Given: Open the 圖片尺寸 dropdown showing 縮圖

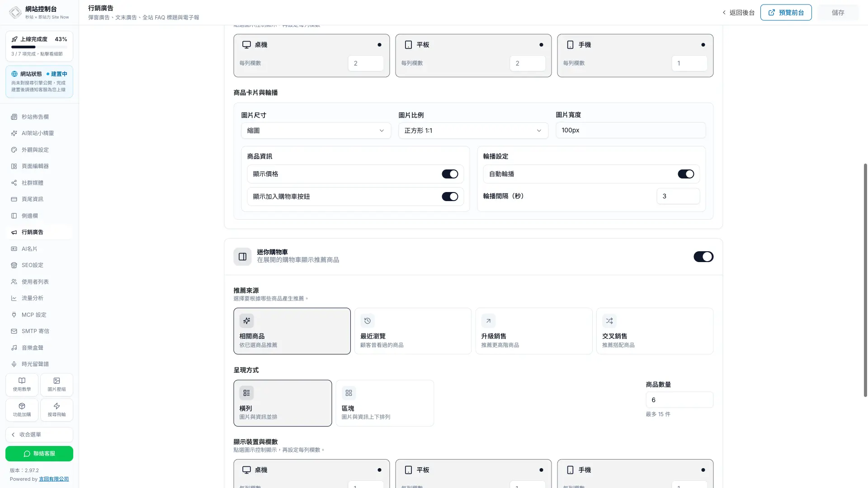Looking at the screenshot, I should [x=316, y=131].
